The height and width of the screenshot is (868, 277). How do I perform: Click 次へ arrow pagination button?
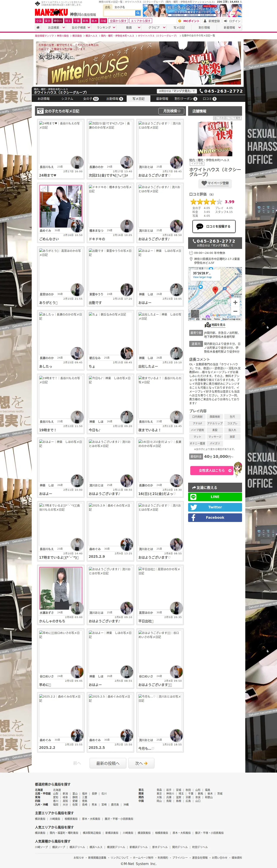point(141,763)
